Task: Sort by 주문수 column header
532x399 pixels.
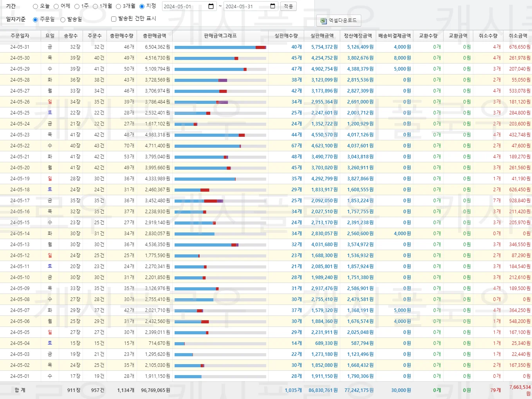Action: tap(95, 36)
